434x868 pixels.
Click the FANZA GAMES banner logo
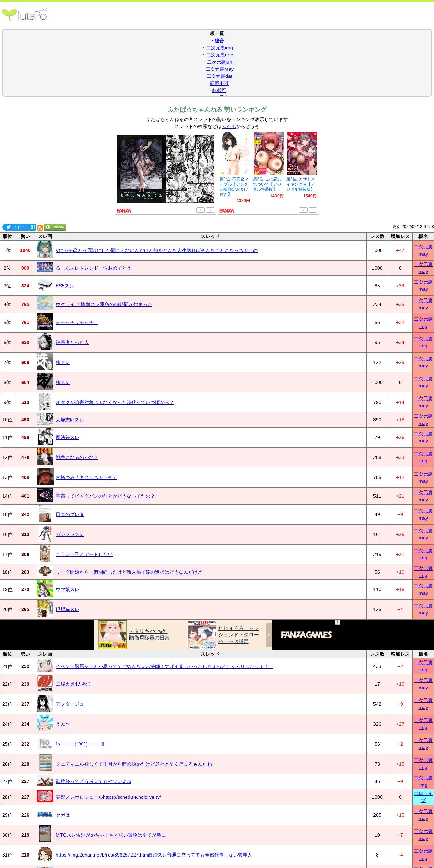click(x=306, y=635)
